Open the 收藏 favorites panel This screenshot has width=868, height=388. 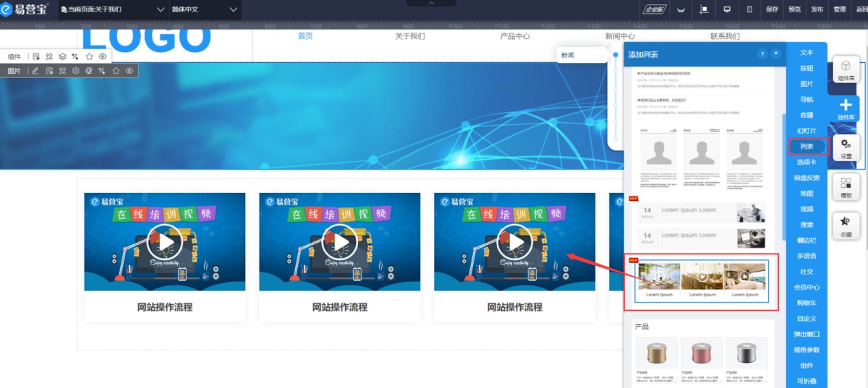[x=846, y=227]
